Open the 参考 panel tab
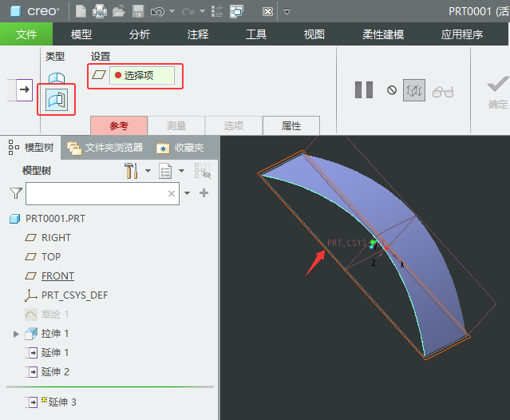 (x=119, y=125)
